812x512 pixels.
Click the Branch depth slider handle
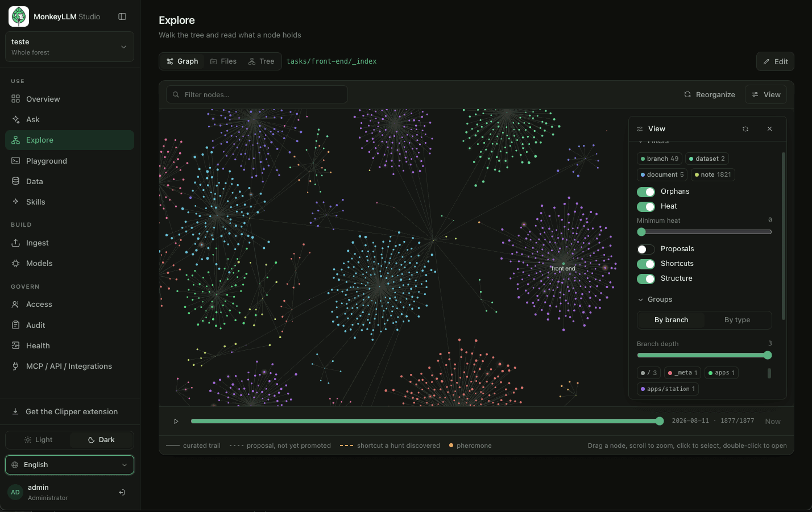[768, 355]
